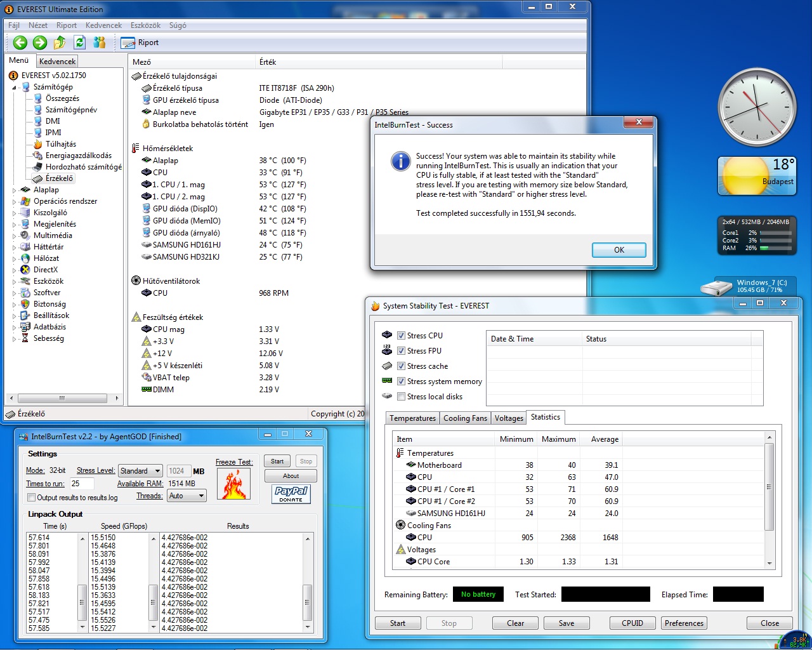Switch to the Temperatures tab
The height and width of the screenshot is (650, 812).
click(413, 418)
